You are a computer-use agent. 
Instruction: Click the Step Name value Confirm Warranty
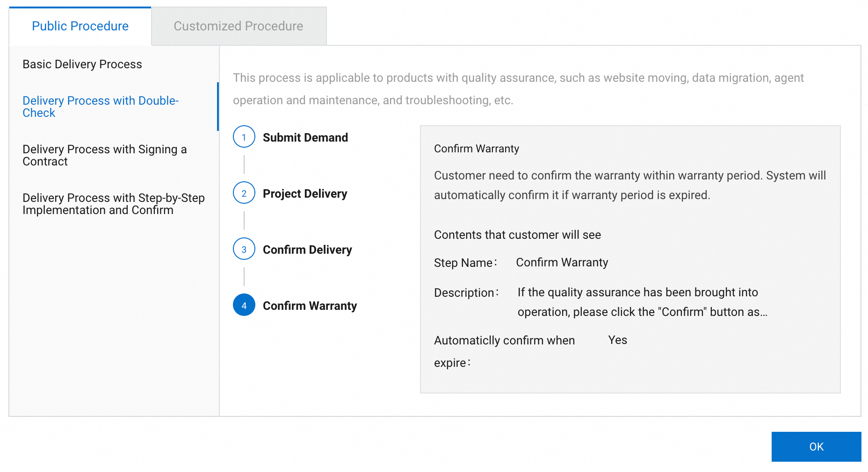coord(562,263)
